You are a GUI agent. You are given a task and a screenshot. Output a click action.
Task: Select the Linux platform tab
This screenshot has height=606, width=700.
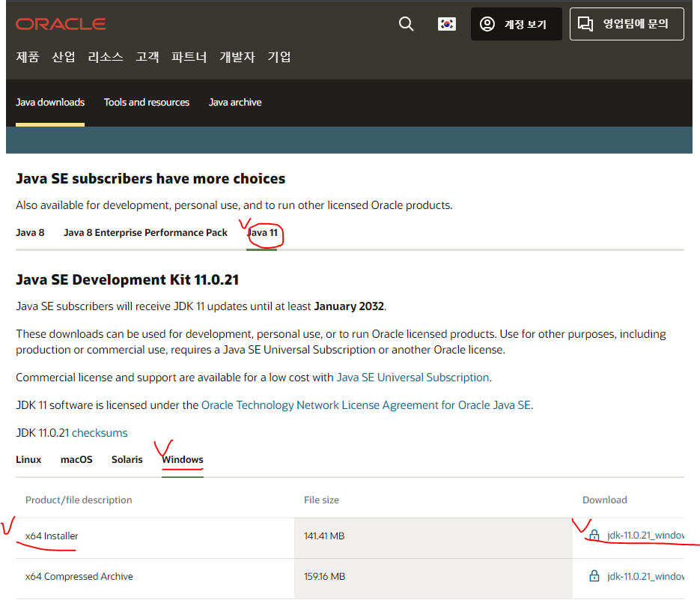pyautogui.click(x=28, y=459)
